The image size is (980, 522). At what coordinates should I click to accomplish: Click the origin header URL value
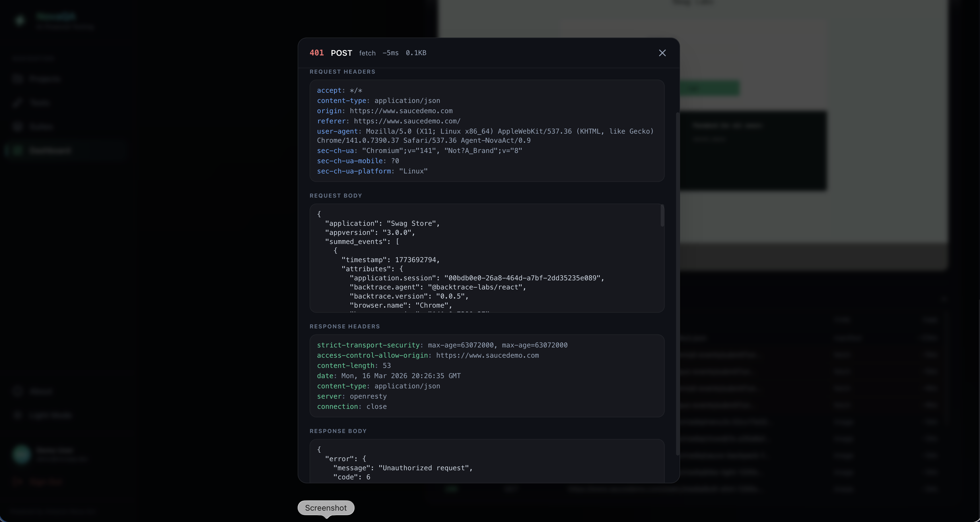point(401,111)
